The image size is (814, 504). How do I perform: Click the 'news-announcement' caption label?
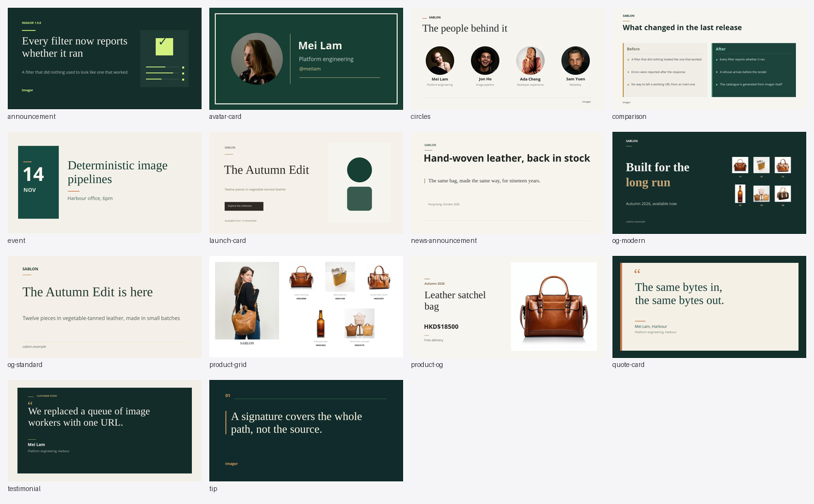(444, 241)
